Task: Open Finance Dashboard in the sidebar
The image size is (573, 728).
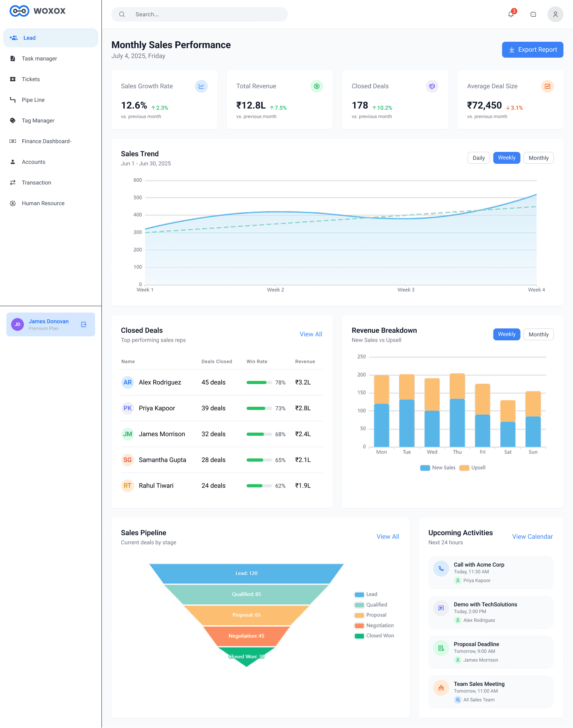Action: click(46, 141)
